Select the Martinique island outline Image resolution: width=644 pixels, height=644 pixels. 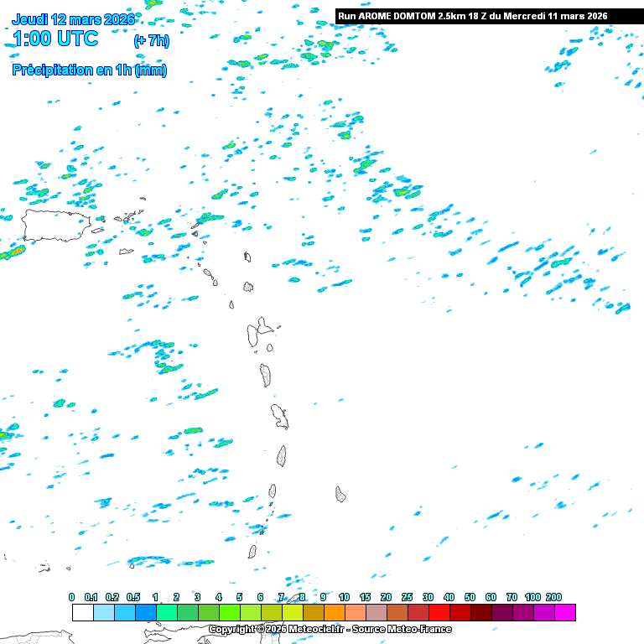click(x=279, y=415)
